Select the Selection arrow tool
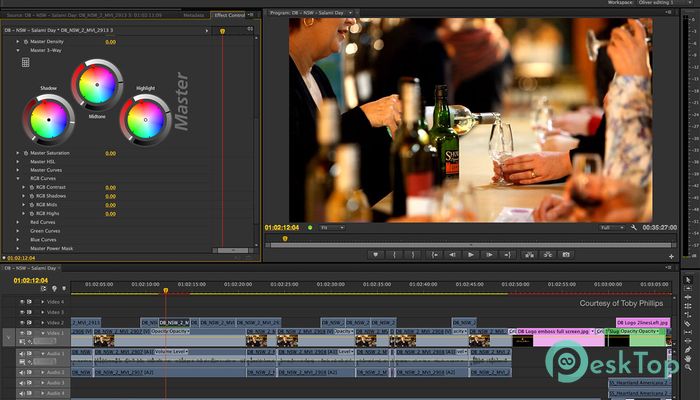Viewport: 700px width, 400px height. pos(688,280)
